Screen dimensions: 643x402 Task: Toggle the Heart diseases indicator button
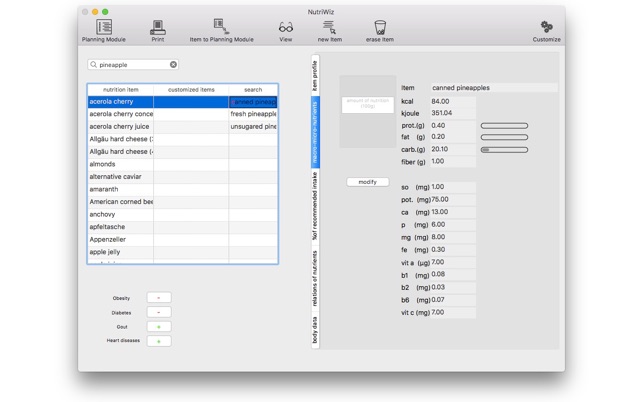[x=159, y=341]
